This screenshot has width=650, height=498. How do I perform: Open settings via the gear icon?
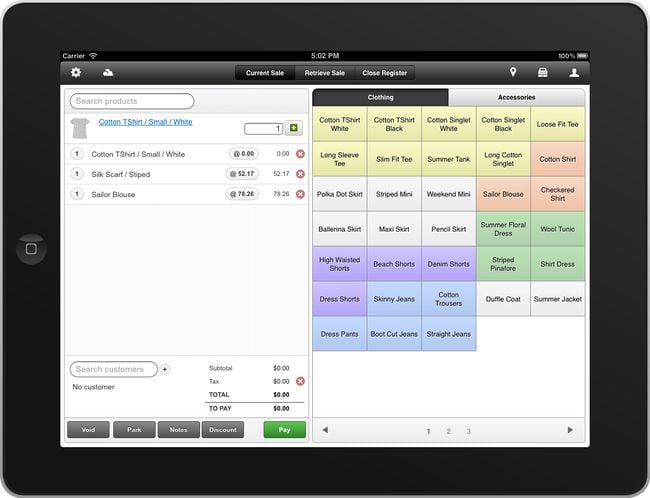pos(76,73)
